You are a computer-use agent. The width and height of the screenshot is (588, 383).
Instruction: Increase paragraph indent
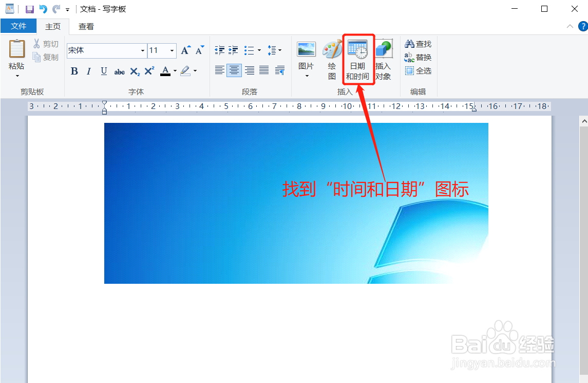coord(233,50)
